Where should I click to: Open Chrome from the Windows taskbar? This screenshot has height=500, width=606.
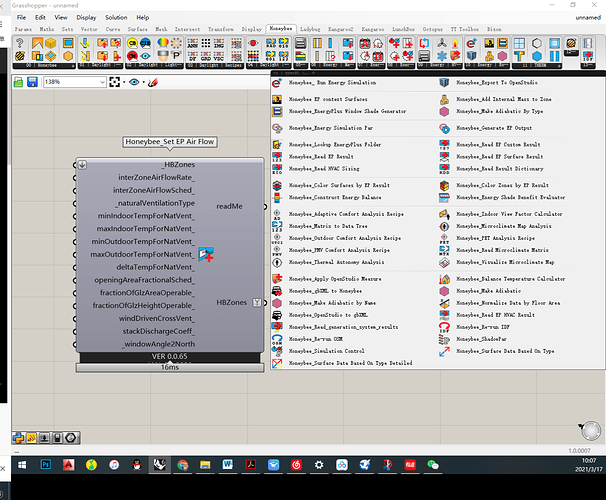(182, 465)
